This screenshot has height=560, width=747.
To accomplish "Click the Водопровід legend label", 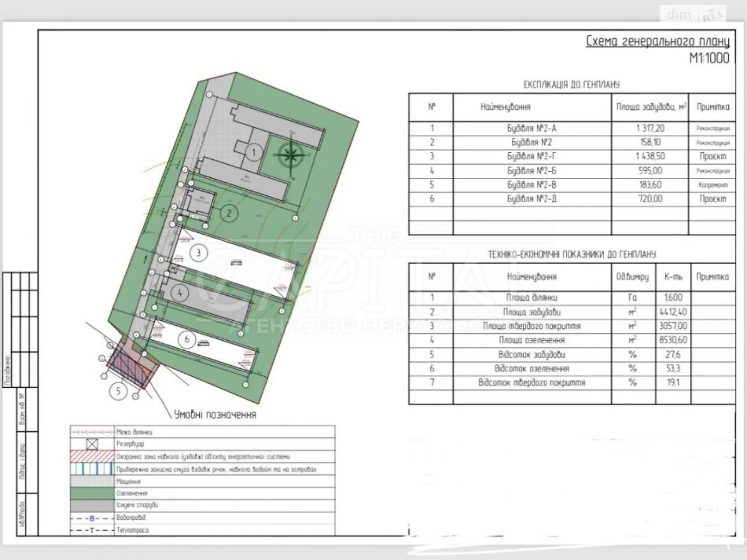I will tap(131, 518).
